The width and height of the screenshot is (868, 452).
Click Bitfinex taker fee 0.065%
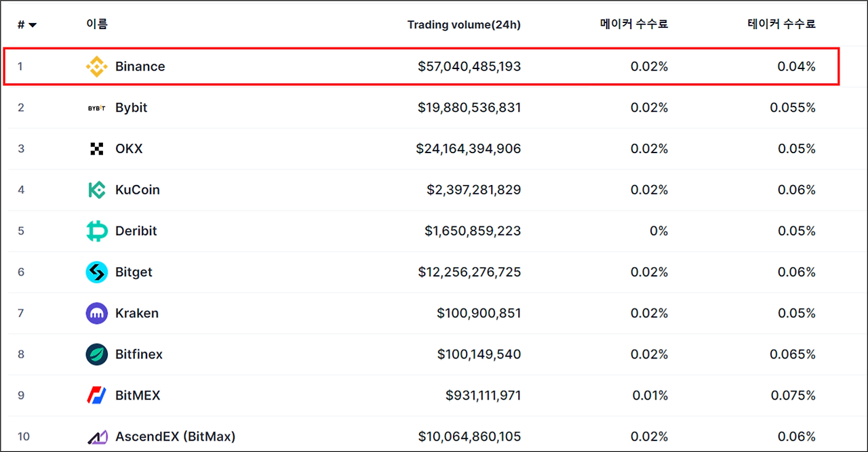click(x=793, y=354)
